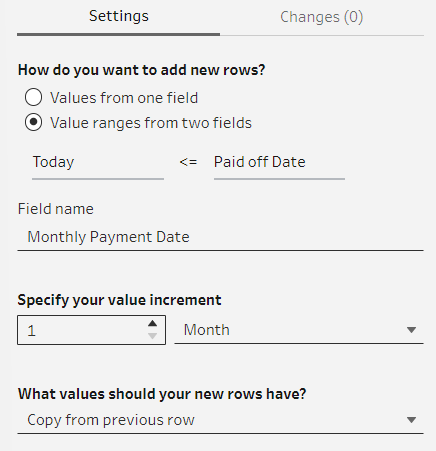The width and height of the screenshot is (436, 451).
Task: Click the <= comparison operator
Action: pyautogui.click(x=188, y=162)
